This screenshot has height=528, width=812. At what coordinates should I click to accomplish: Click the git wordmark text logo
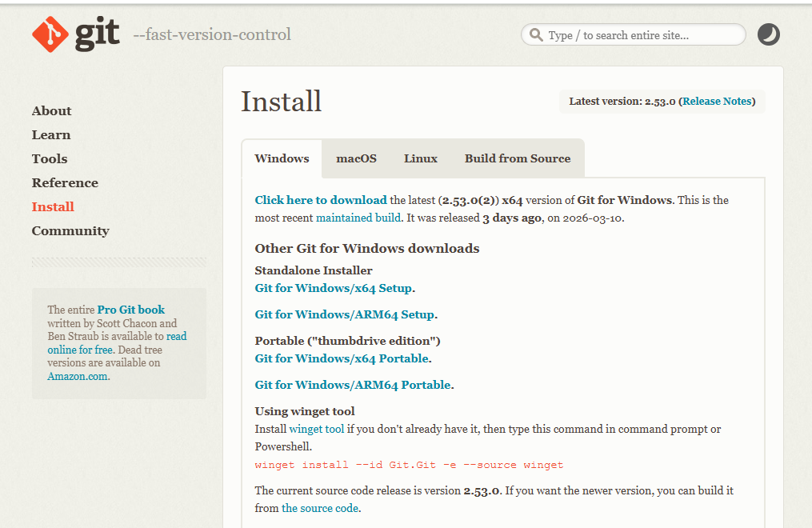[x=98, y=34]
